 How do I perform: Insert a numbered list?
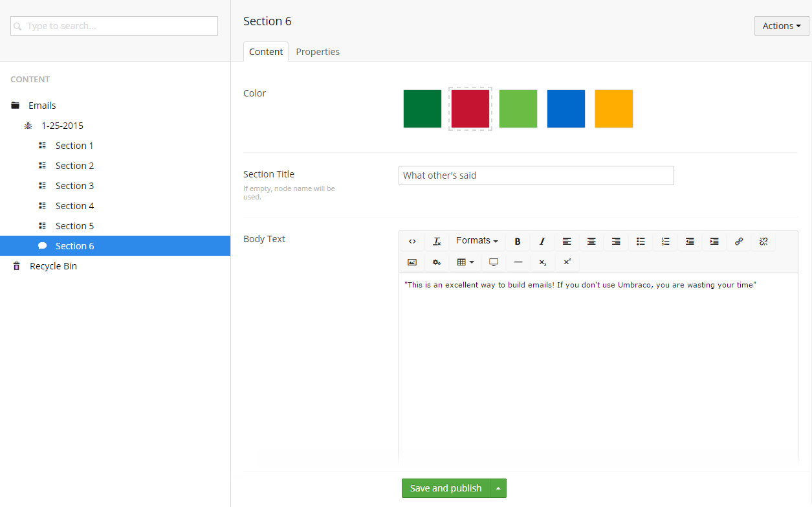point(665,242)
